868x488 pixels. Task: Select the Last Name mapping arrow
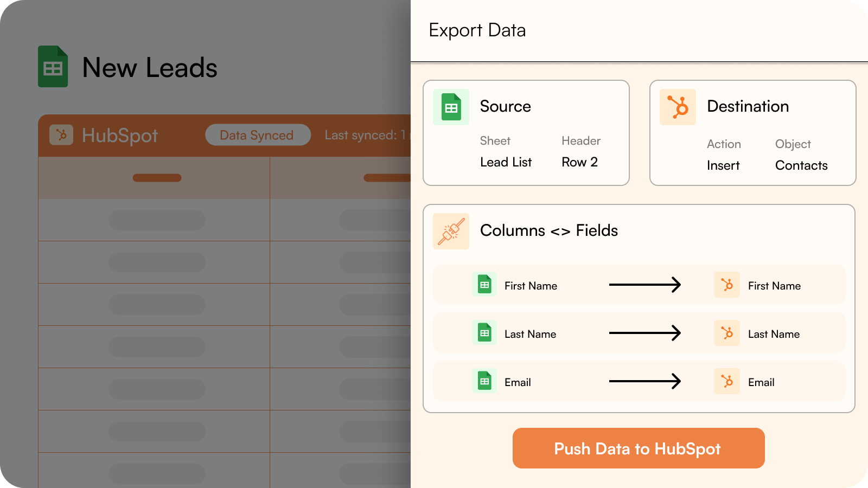click(644, 333)
